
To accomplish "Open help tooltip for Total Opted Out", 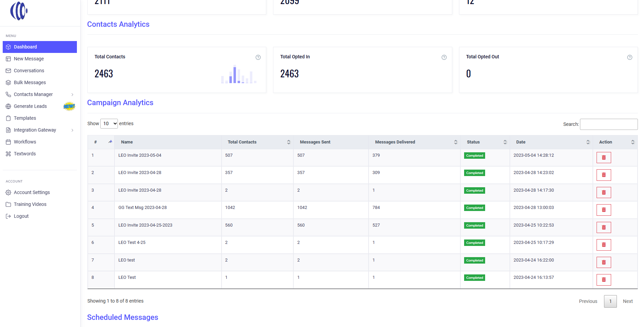I will click(x=629, y=57).
